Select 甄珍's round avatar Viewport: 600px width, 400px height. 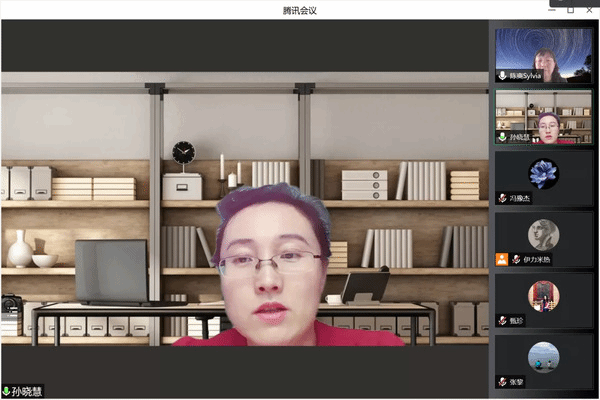pyautogui.click(x=544, y=295)
